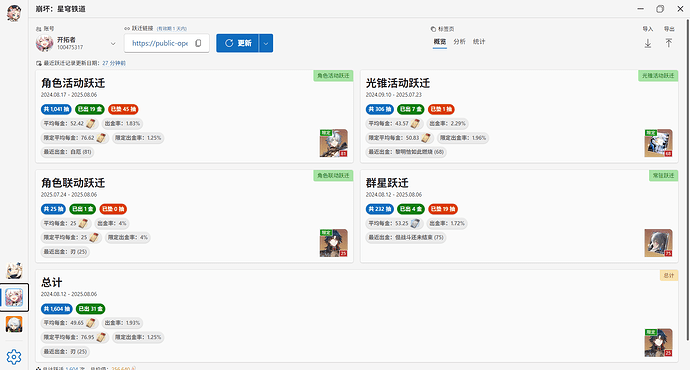Open character thumbnail in 角色联动跃迁 card

[x=334, y=243]
